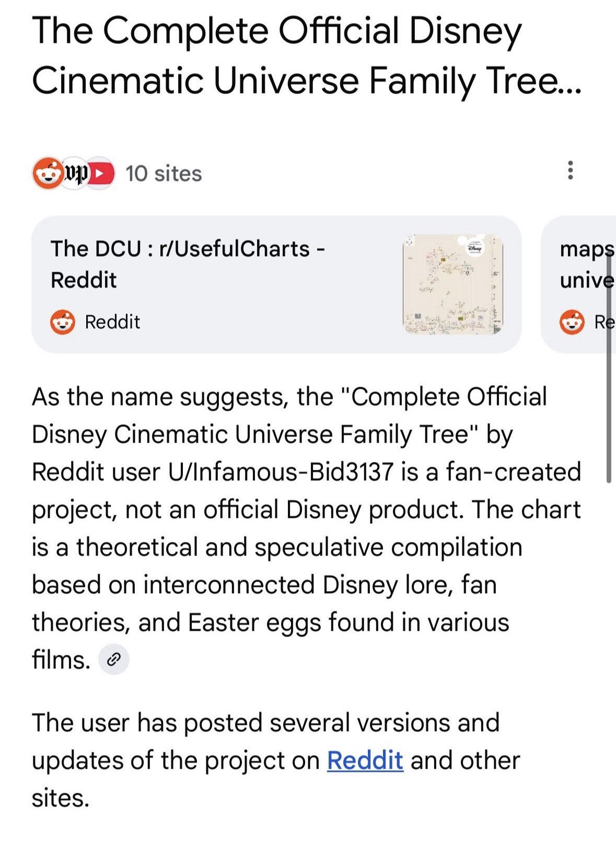Click Reddit icon in the second source card

[572, 322]
